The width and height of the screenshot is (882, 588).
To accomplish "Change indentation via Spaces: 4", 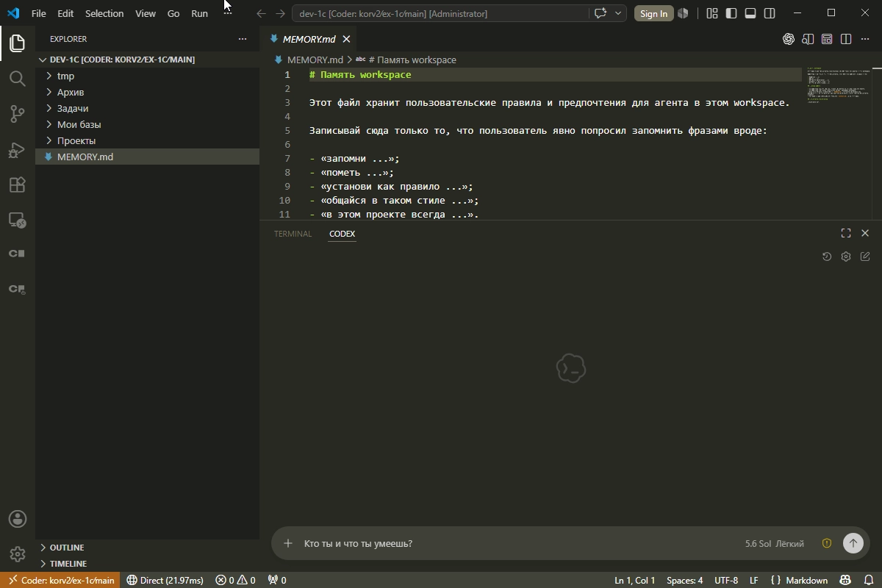I will (x=684, y=580).
